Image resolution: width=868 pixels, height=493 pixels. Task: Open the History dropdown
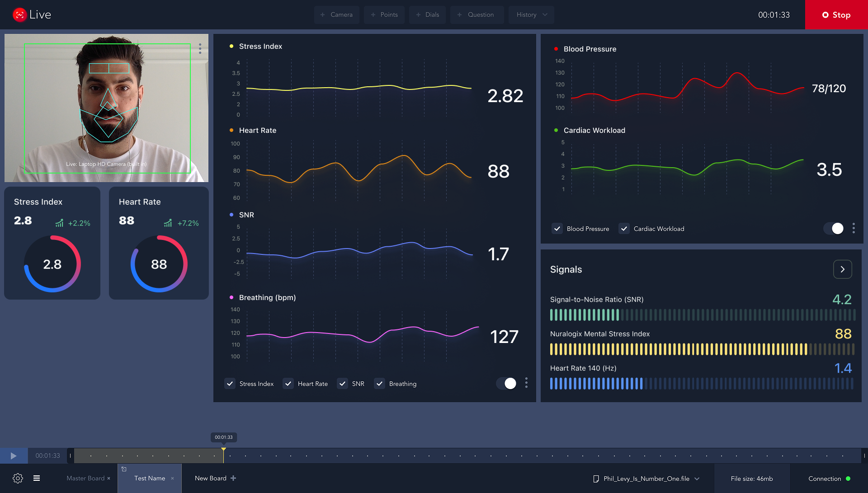click(531, 14)
